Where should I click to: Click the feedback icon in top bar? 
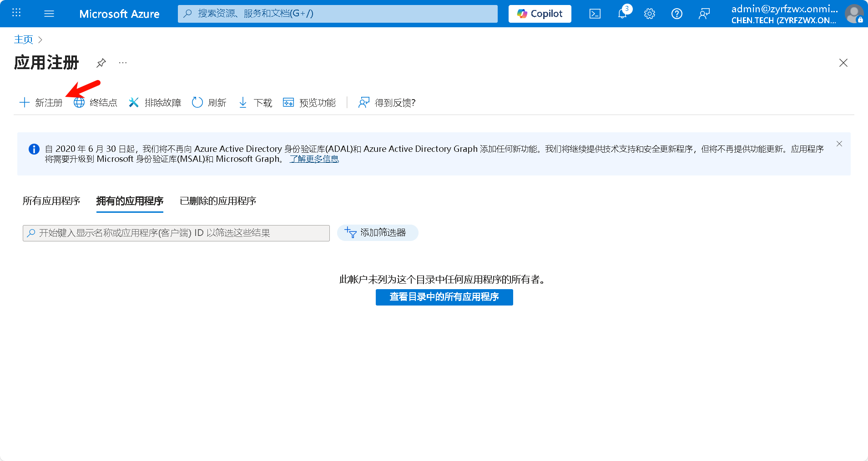(x=704, y=14)
